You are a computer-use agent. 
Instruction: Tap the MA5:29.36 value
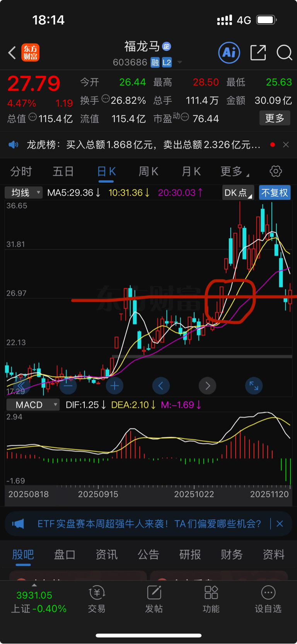pos(74,192)
